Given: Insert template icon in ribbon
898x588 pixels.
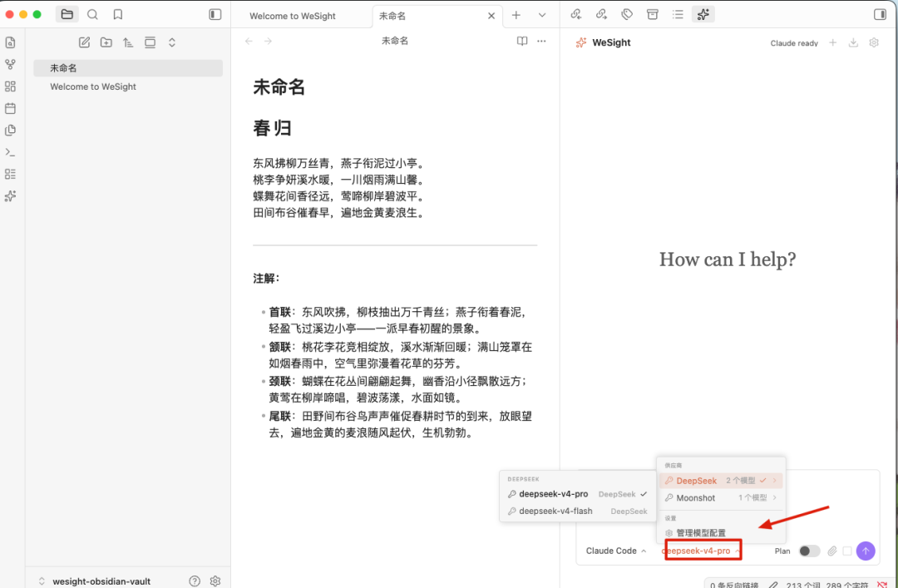Looking at the screenshot, I should point(10,130).
